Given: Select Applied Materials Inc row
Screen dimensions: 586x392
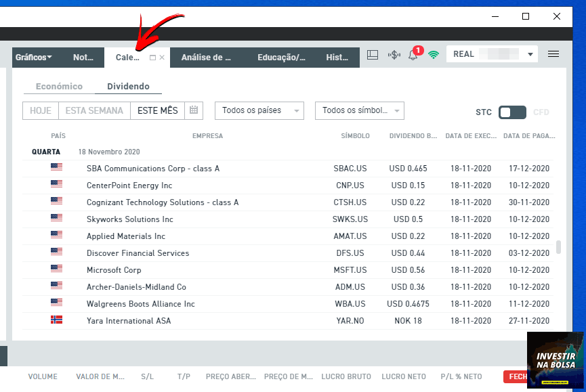Looking at the screenshot, I should (288, 236).
